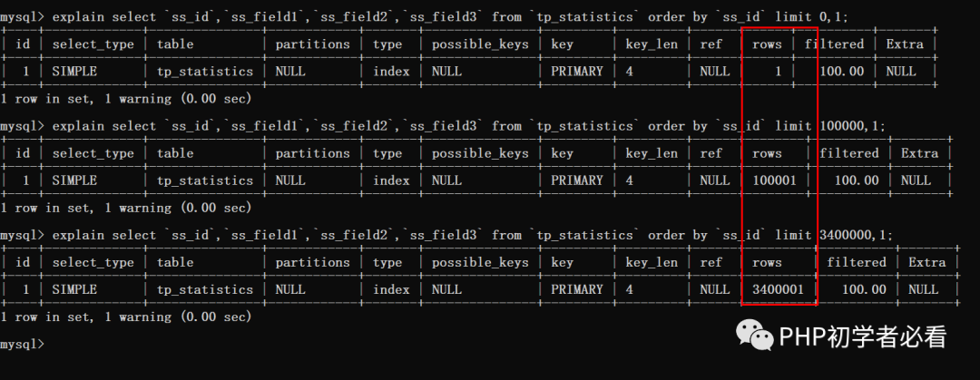Click the "rows" header in the first result table

pyautogui.click(x=767, y=44)
